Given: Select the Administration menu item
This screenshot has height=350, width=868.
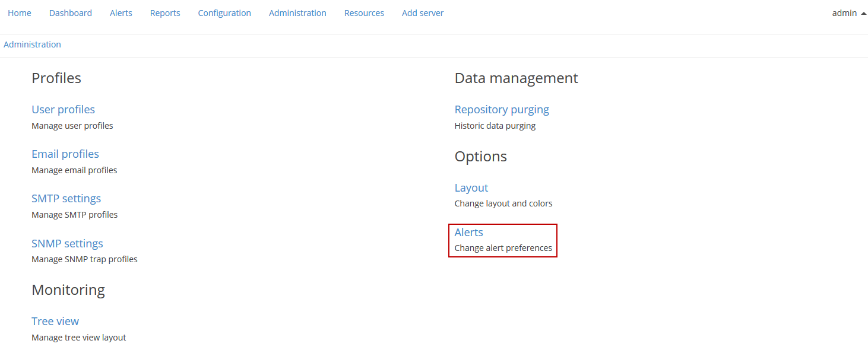Looking at the screenshot, I should point(297,13).
